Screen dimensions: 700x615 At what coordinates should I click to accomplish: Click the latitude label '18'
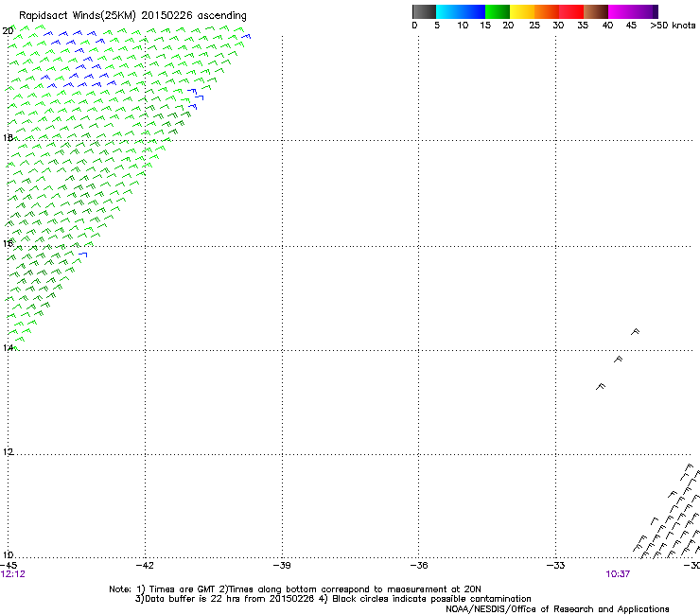[x=8, y=137]
